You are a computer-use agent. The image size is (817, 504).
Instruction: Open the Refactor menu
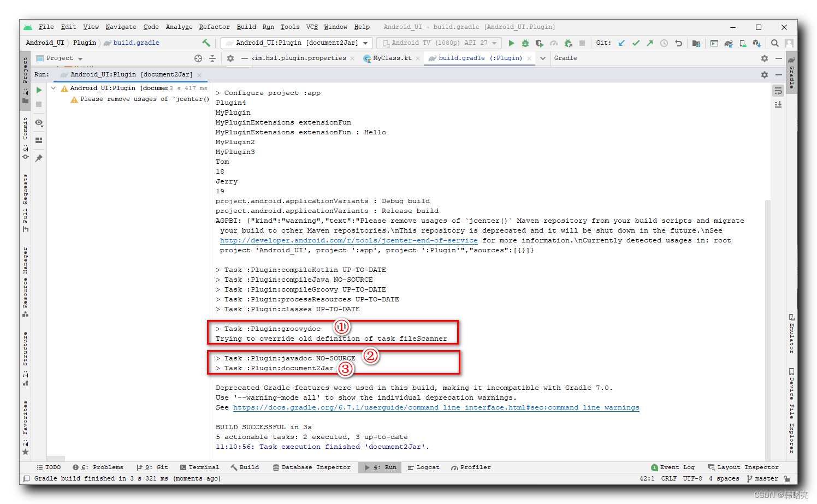click(x=215, y=27)
